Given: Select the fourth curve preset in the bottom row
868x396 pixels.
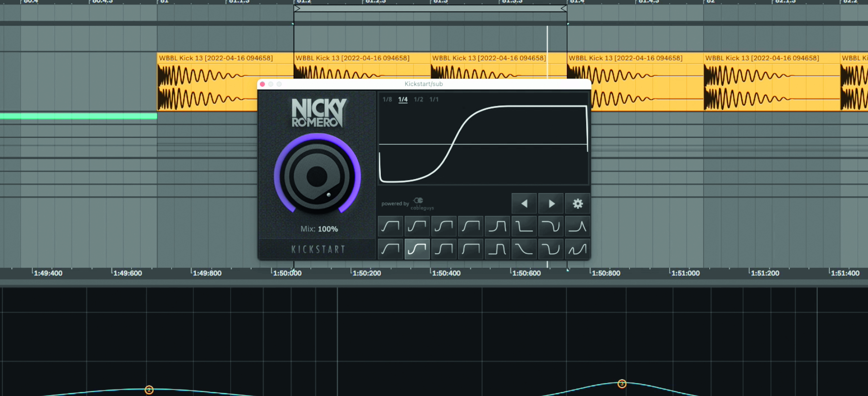Looking at the screenshot, I should coord(470,249).
